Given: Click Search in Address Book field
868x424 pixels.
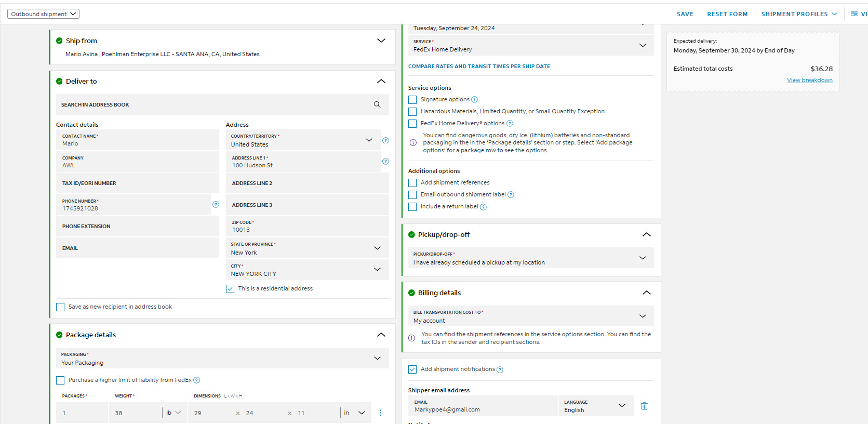Looking at the screenshot, I should coord(222,104).
